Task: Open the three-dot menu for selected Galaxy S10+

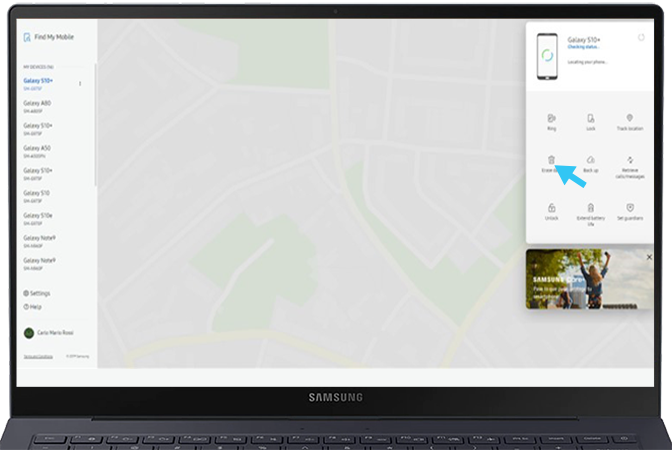Action: [x=80, y=84]
